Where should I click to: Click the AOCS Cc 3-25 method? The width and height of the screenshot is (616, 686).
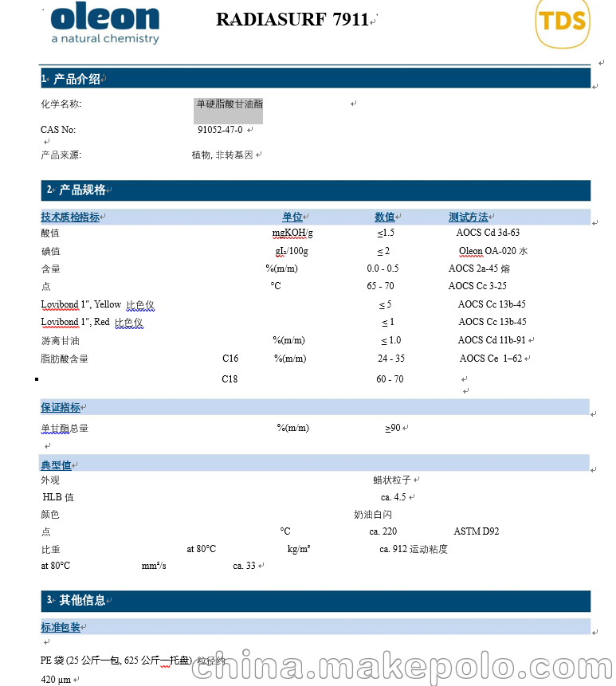click(477, 286)
